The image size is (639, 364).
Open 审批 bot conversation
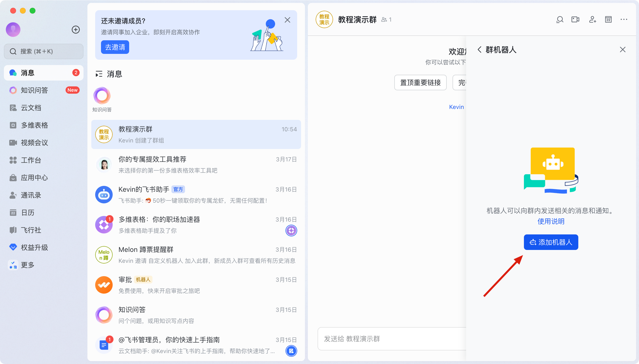(196, 285)
